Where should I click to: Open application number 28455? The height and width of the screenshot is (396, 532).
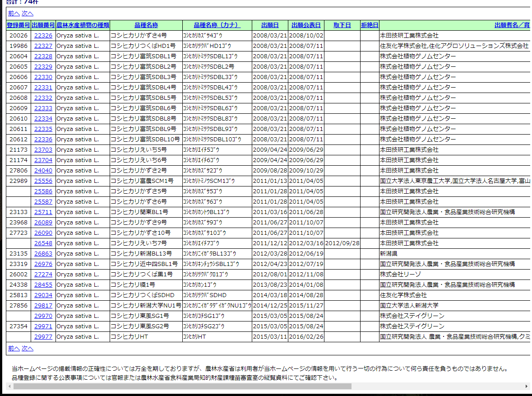pos(43,285)
